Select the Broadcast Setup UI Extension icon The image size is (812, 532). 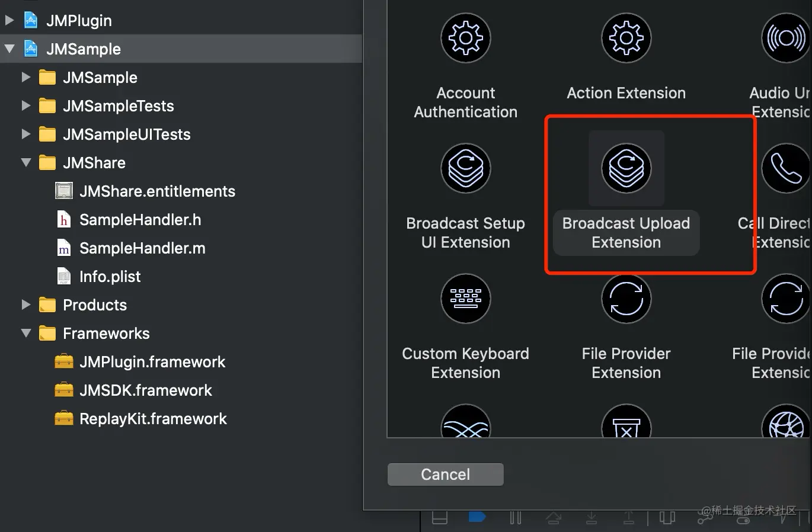(466, 169)
